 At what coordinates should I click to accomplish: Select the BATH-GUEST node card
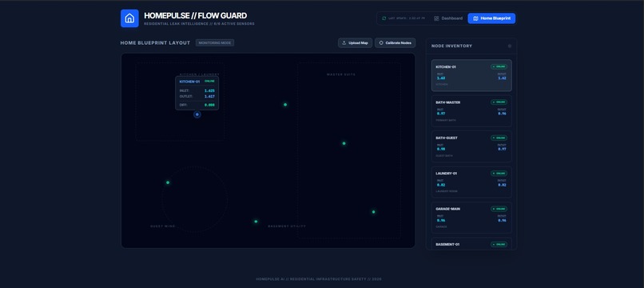[471, 146]
